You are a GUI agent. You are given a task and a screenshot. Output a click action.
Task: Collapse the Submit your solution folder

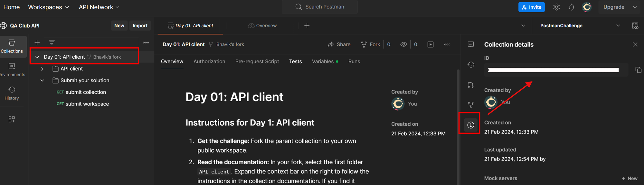(x=42, y=81)
